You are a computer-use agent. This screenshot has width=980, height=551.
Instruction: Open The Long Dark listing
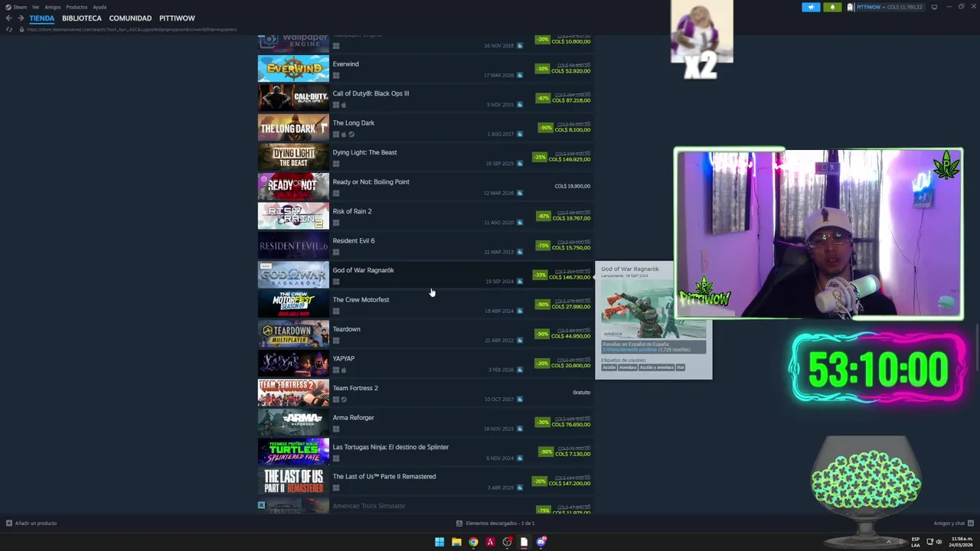point(425,129)
